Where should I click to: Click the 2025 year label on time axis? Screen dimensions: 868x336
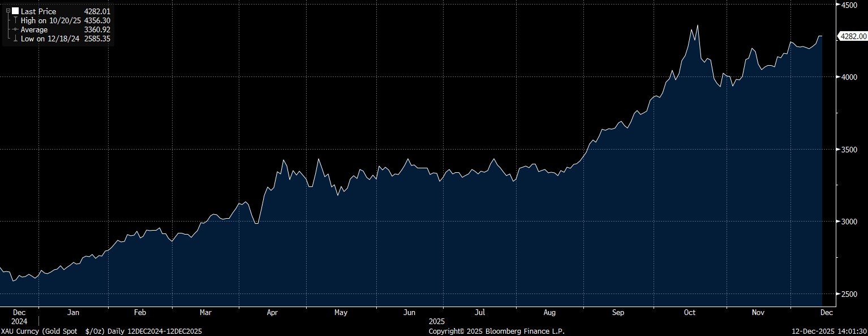tap(437, 321)
